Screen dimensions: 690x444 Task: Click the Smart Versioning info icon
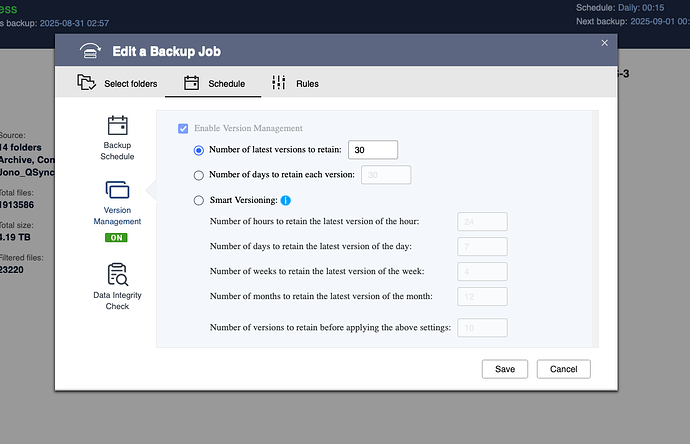[286, 200]
